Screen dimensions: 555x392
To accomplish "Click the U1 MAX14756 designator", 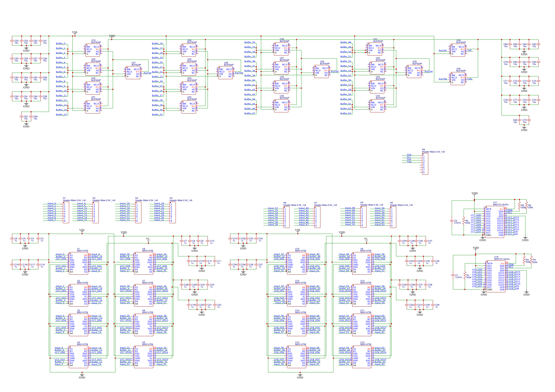I will [x=83, y=250].
